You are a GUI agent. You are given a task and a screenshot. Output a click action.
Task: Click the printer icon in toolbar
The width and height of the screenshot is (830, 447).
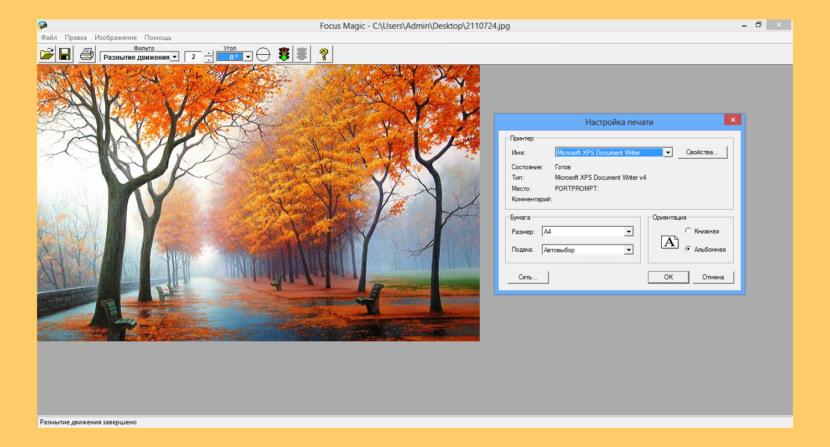(x=86, y=54)
